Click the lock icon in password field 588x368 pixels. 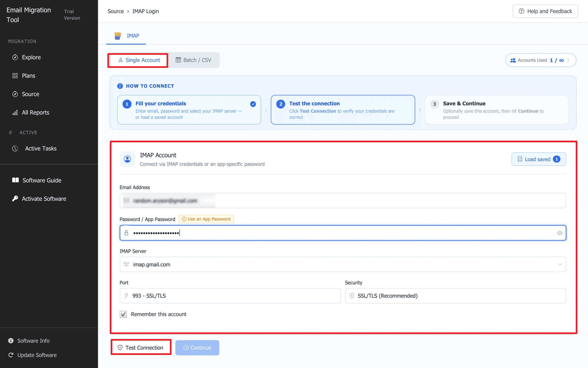click(x=126, y=233)
